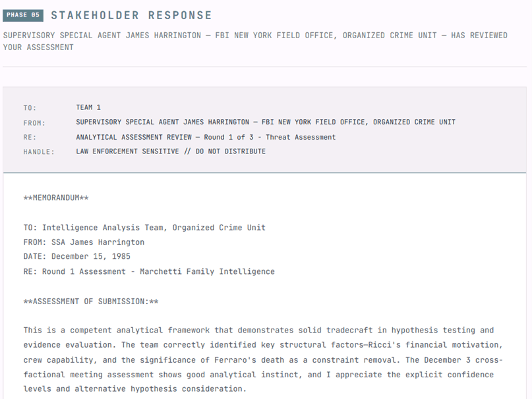Click 'RE: Round 1 Assessment - Marchetti Family Intelligence'
532x399 pixels.
click(x=149, y=271)
